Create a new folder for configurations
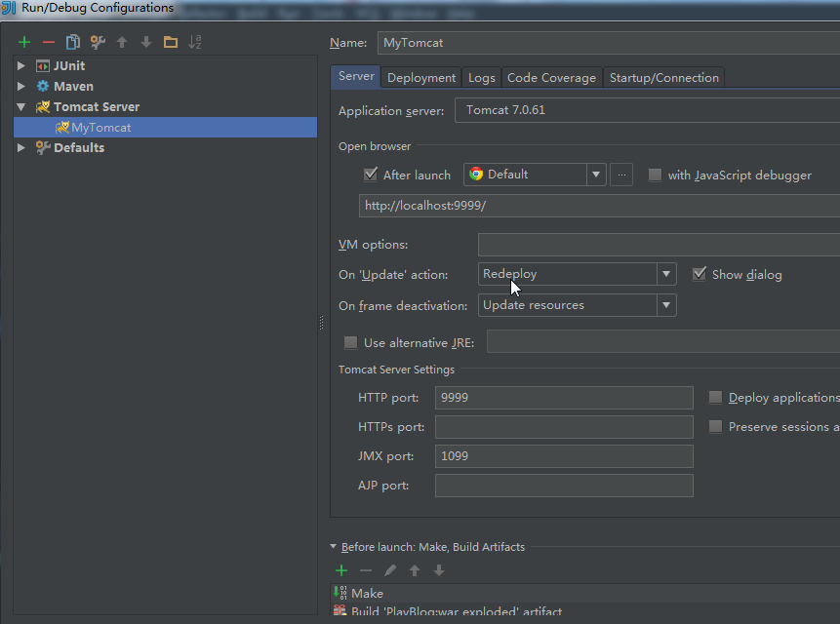Image resolution: width=840 pixels, height=624 pixels. (x=171, y=42)
